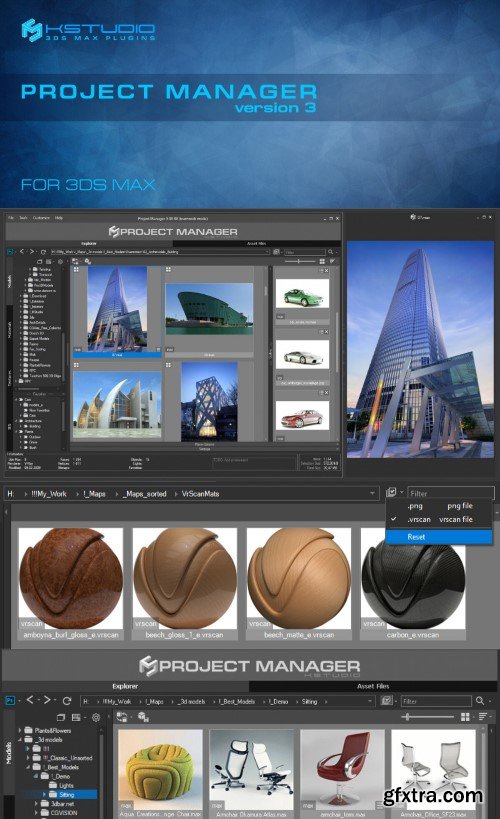The height and width of the screenshot is (819, 500).
Task: Expand the 3dbar.net folder
Action: tap(36, 804)
